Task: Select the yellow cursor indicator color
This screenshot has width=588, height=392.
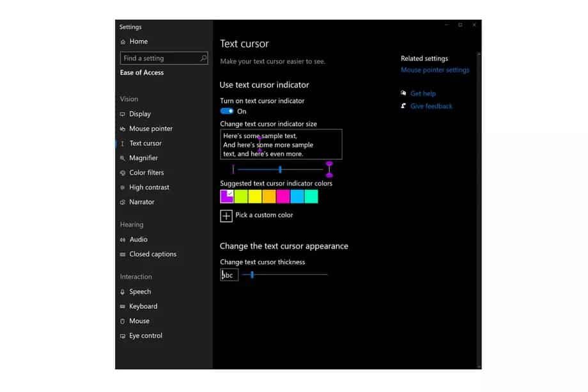Action: 255,196
